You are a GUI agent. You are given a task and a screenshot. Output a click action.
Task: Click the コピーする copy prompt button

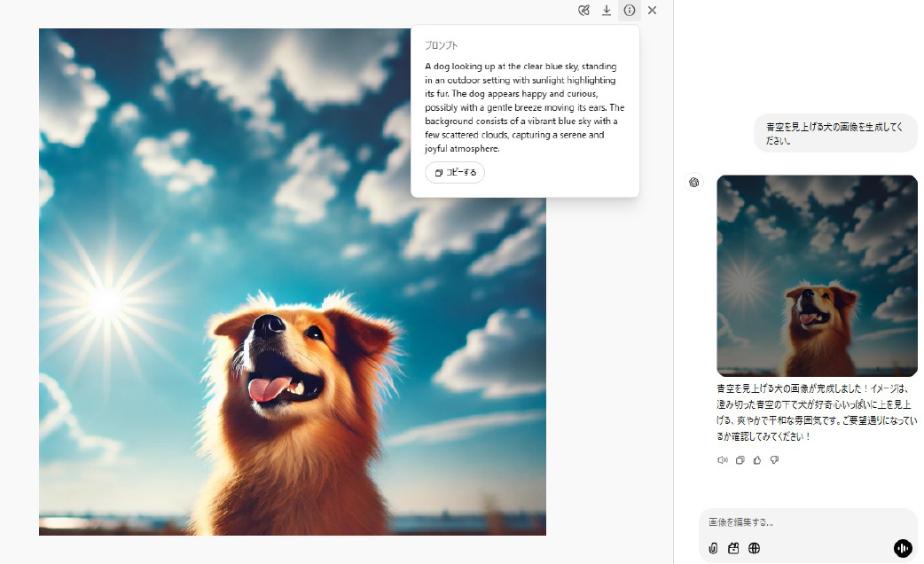[x=455, y=173]
